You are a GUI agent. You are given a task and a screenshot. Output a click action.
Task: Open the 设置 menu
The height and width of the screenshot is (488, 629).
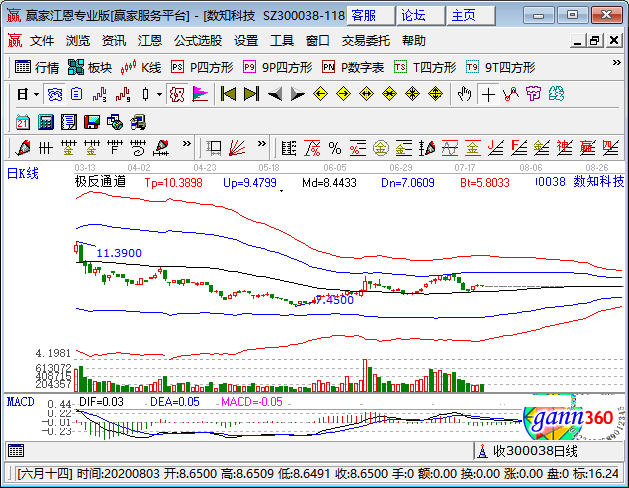246,40
